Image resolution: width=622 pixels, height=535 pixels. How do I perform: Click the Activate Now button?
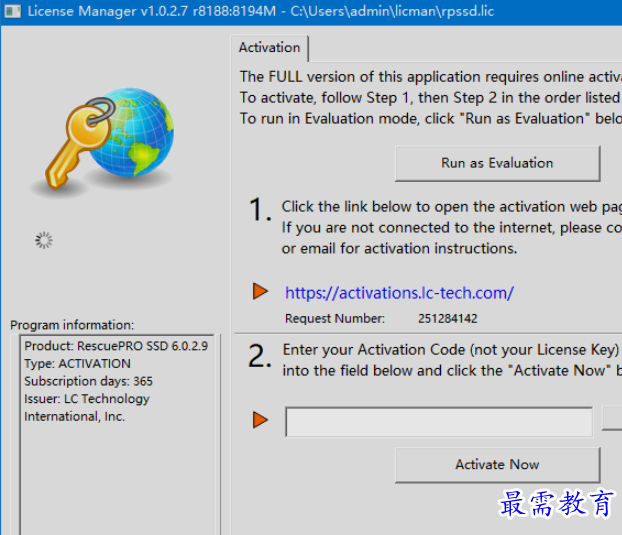pyautogui.click(x=497, y=464)
